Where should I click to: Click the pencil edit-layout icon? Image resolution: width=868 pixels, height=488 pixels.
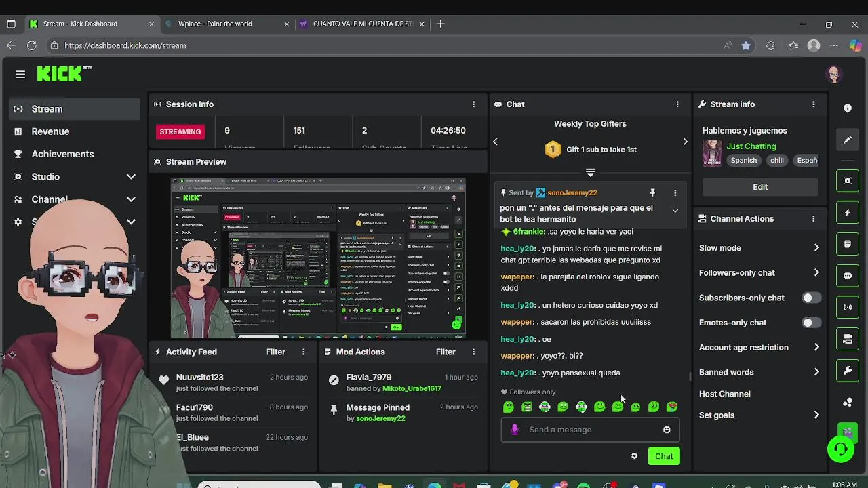coord(848,140)
